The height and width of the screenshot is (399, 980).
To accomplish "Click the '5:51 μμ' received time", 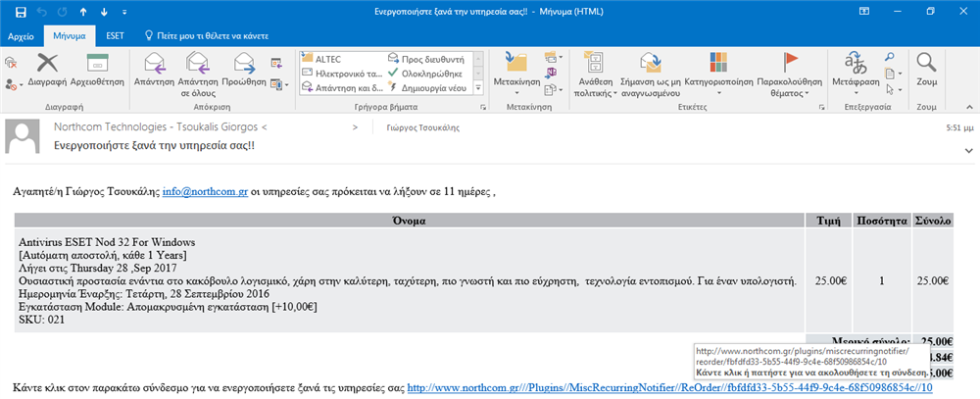I will pos(960,127).
